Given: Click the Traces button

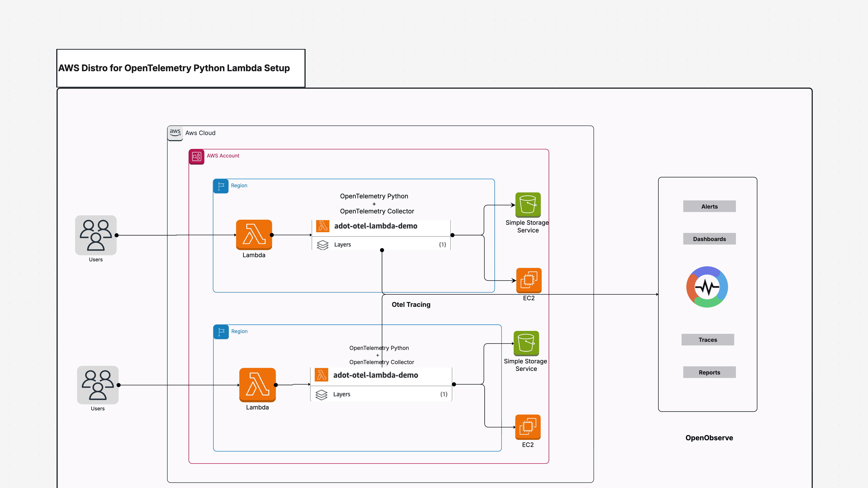Looking at the screenshot, I should pyautogui.click(x=708, y=340).
